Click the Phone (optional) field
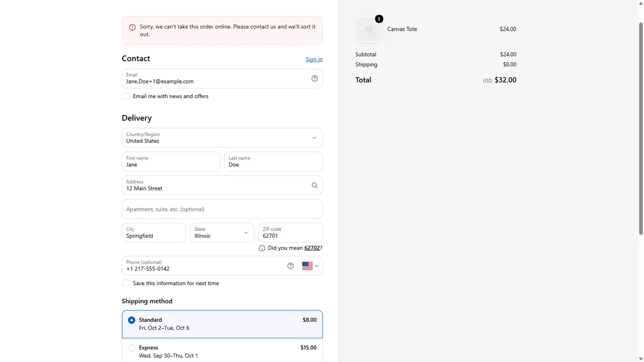Image resolution: width=644 pixels, height=362 pixels. click(x=222, y=266)
